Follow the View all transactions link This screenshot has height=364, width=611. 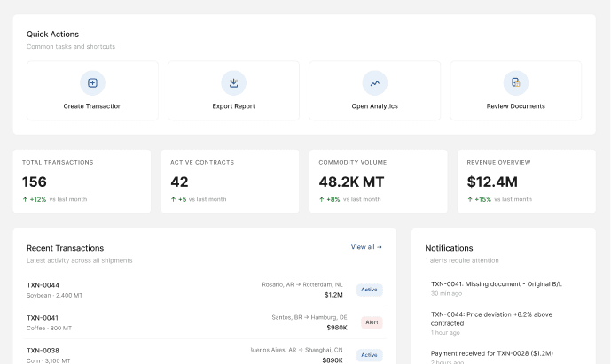click(366, 247)
